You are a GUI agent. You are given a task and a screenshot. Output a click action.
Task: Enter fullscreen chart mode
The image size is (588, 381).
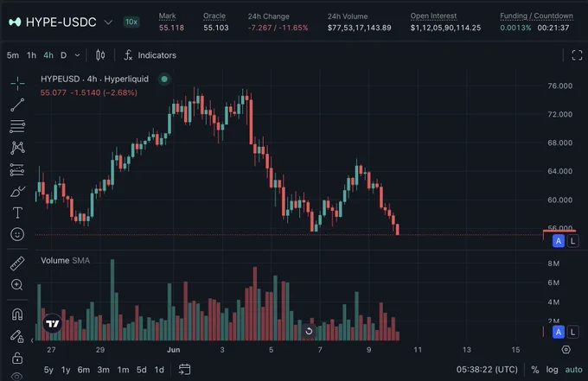coord(577,55)
